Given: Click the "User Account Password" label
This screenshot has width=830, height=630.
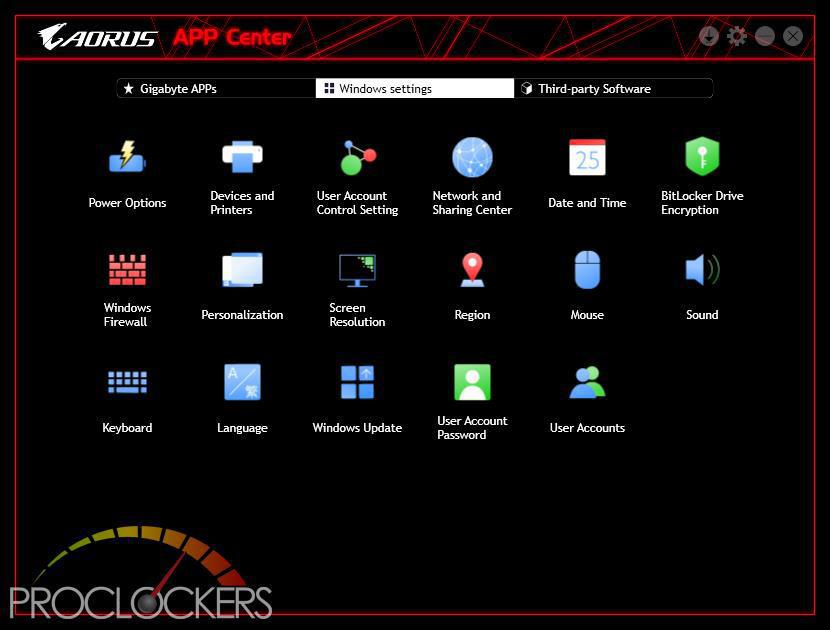Looking at the screenshot, I should (x=472, y=428).
